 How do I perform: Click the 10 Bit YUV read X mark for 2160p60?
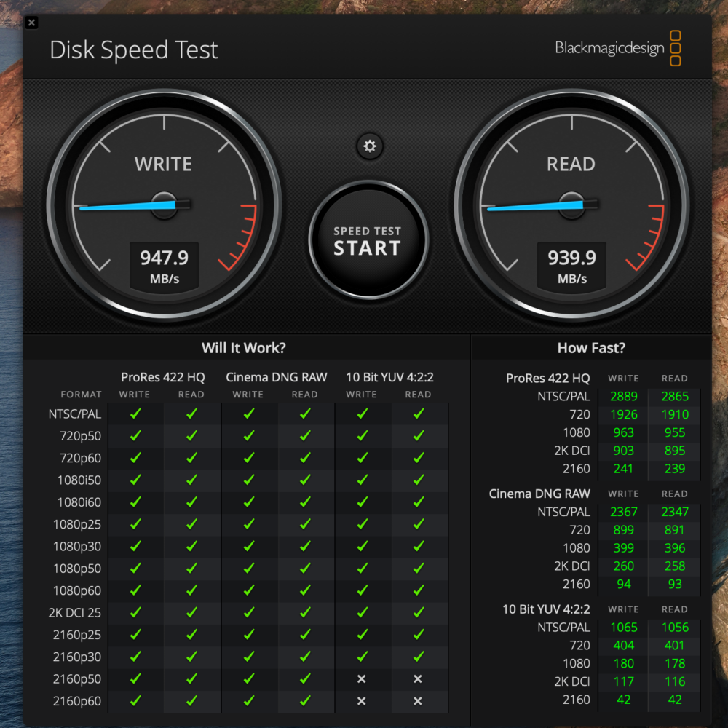tap(417, 701)
